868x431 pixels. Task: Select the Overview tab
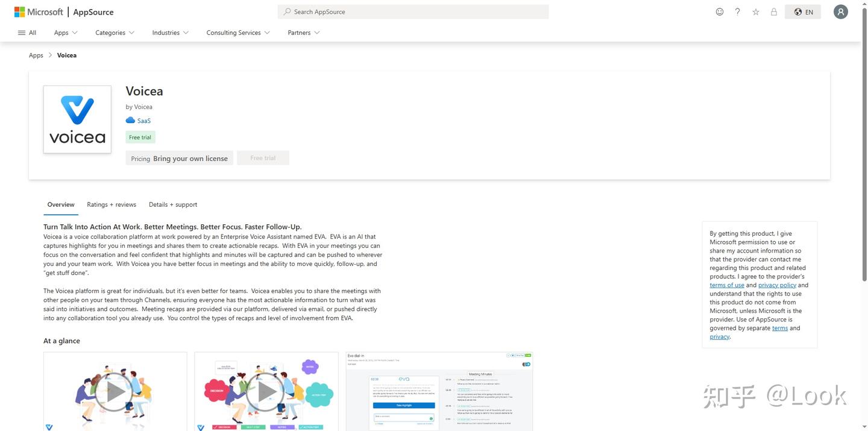click(x=61, y=205)
